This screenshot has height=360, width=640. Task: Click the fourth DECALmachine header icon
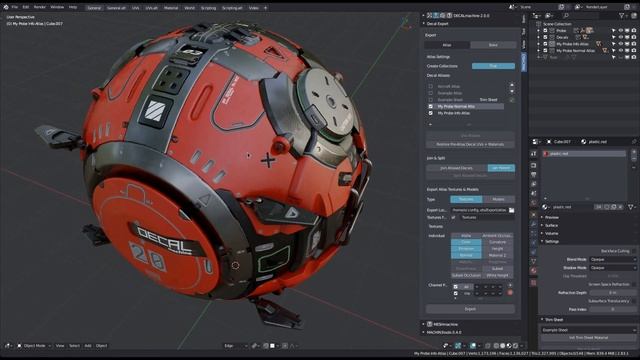pos(449,16)
